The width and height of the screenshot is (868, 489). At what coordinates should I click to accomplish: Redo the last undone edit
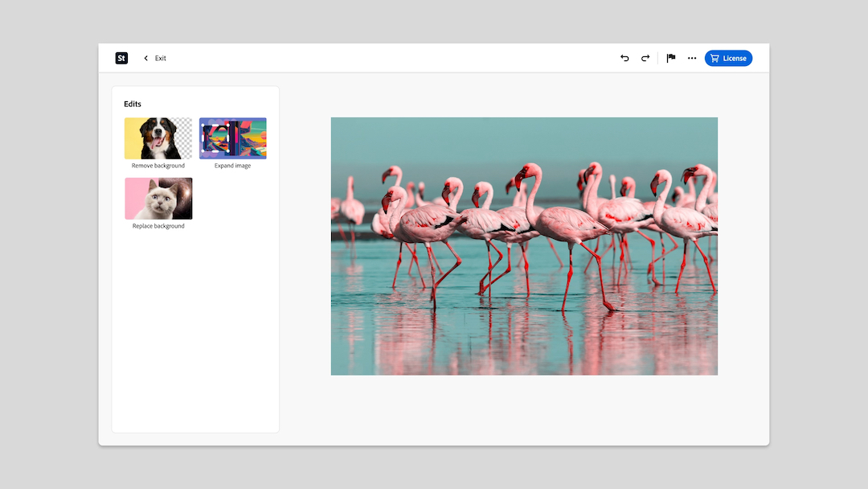645,58
